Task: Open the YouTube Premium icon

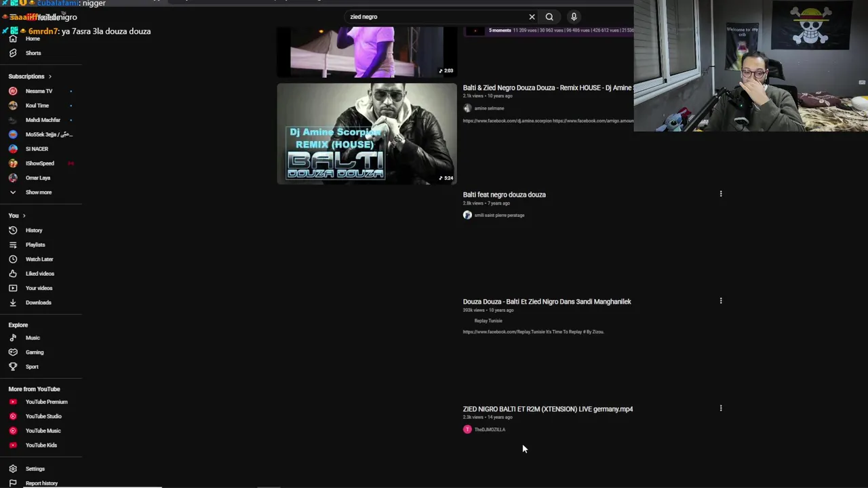Action: click(13, 402)
